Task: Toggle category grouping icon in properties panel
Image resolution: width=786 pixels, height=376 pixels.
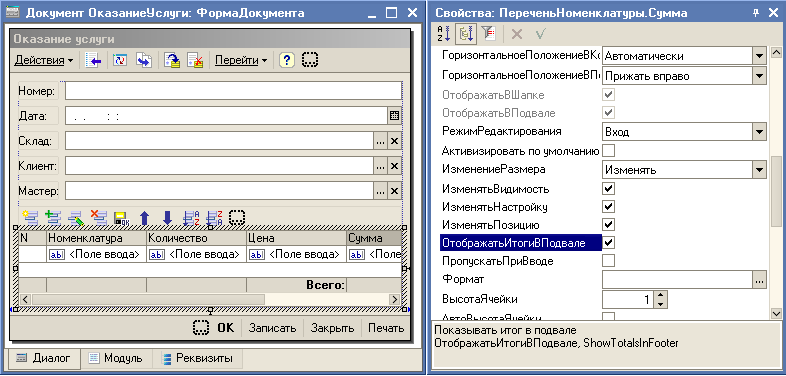Action: (466, 34)
